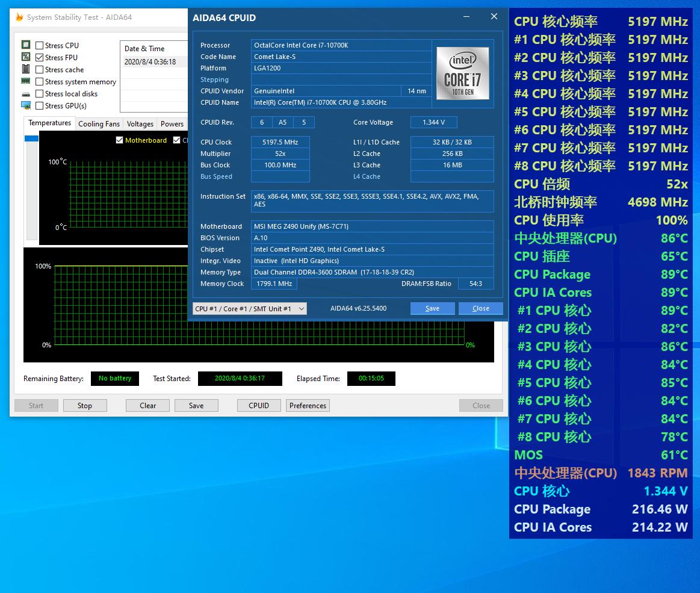
Task: Click the CPU Clock value 5197.5 MHz
Action: (x=280, y=142)
